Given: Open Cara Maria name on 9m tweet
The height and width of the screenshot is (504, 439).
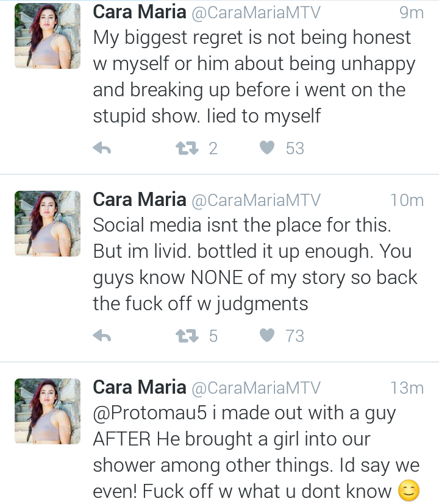Looking at the screenshot, I should pyautogui.click(x=140, y=12).
